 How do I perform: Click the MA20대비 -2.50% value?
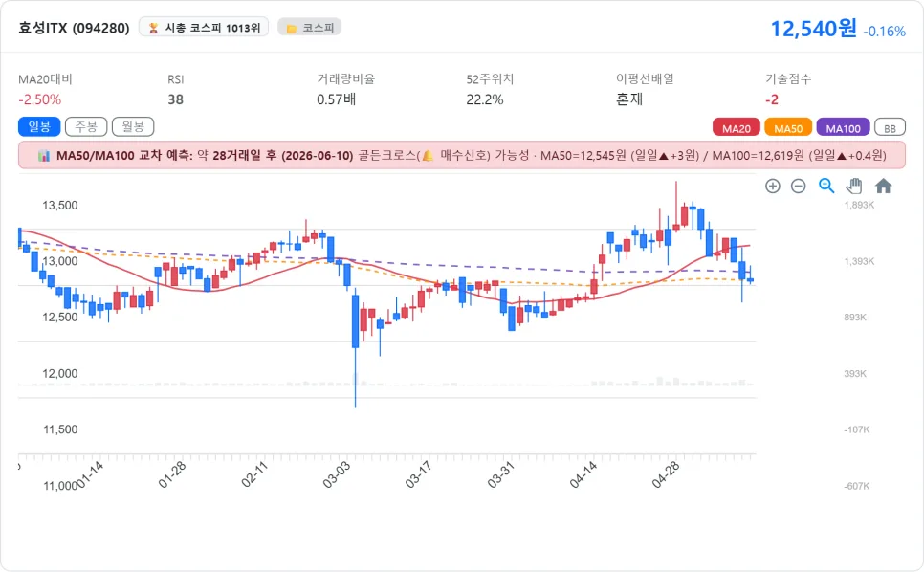coord(39,99)
